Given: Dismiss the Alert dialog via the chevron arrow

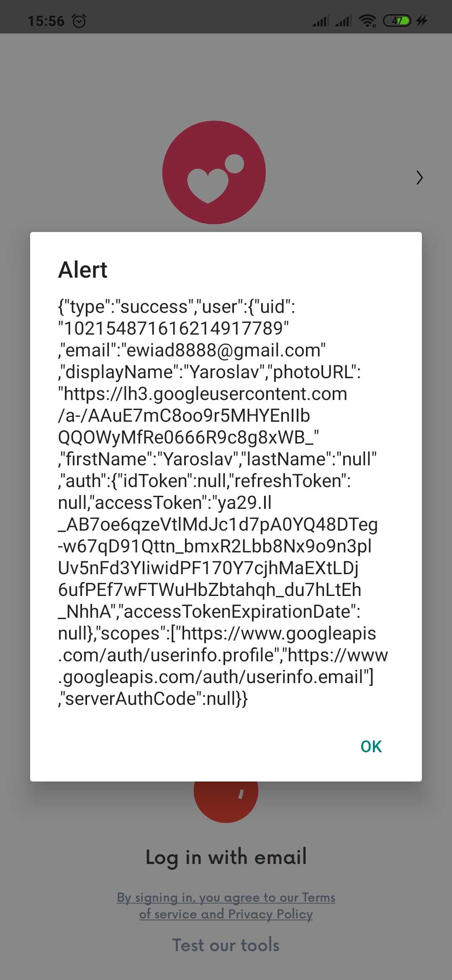Looking at the screenshot, I should (x=420, y=178).
